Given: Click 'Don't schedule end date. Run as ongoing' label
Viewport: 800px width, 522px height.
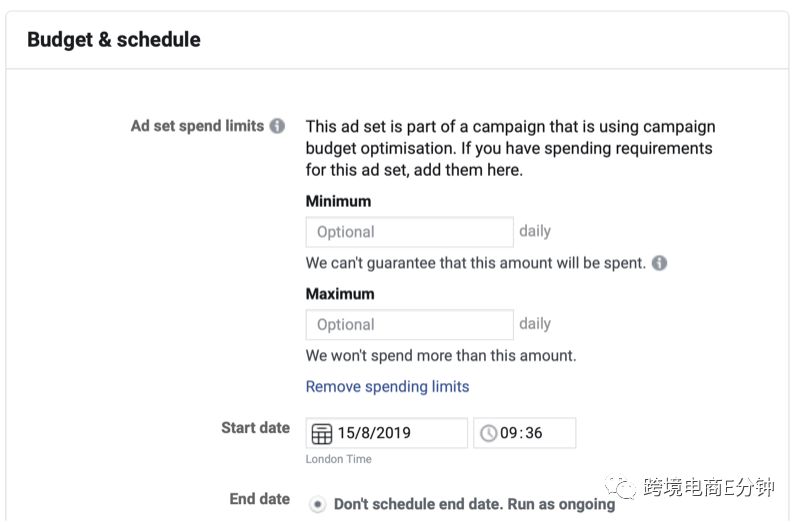Looking at the screenshot, I should (x=474, y=504).
